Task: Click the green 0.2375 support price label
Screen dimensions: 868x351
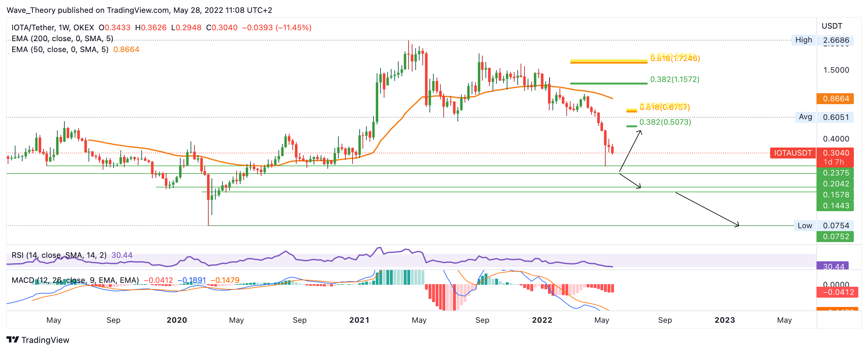Action: click(x=835, y=173)
